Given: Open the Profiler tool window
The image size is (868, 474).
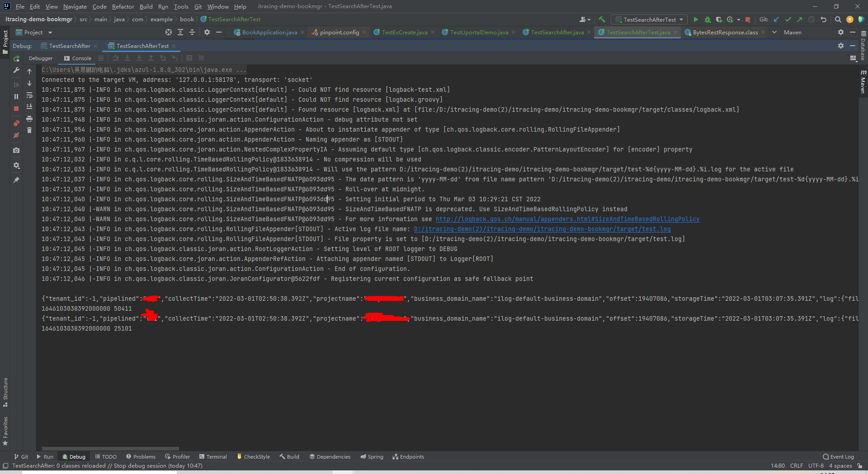Looking at the screenshot, I should (177, 457).
